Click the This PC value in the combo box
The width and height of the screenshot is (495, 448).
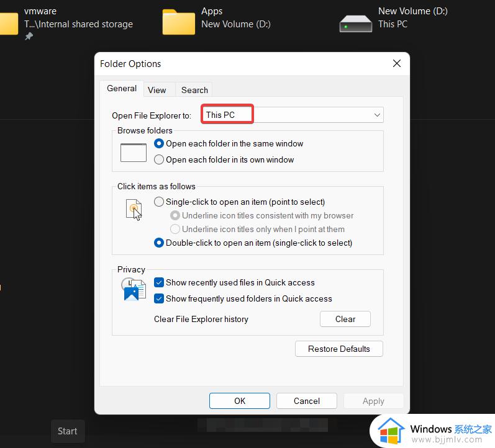click(x=220, y=115)
